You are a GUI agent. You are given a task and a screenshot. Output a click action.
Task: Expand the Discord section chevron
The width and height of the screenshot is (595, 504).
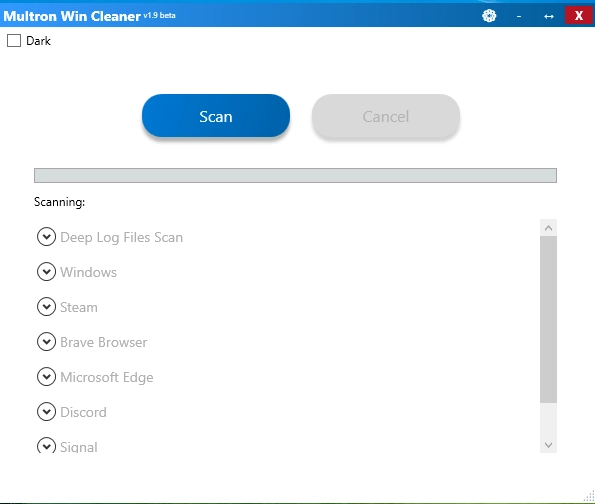pos(46,411)
